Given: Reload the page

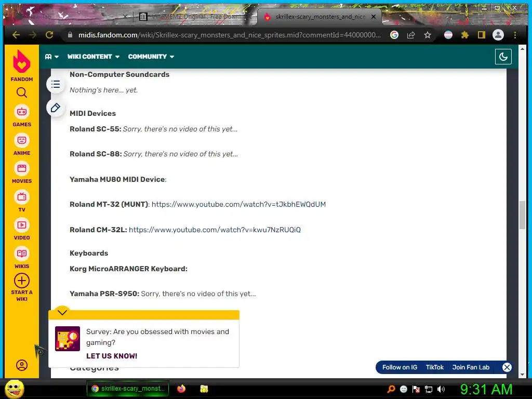Looking at the screenshot, I should point(49,35).
